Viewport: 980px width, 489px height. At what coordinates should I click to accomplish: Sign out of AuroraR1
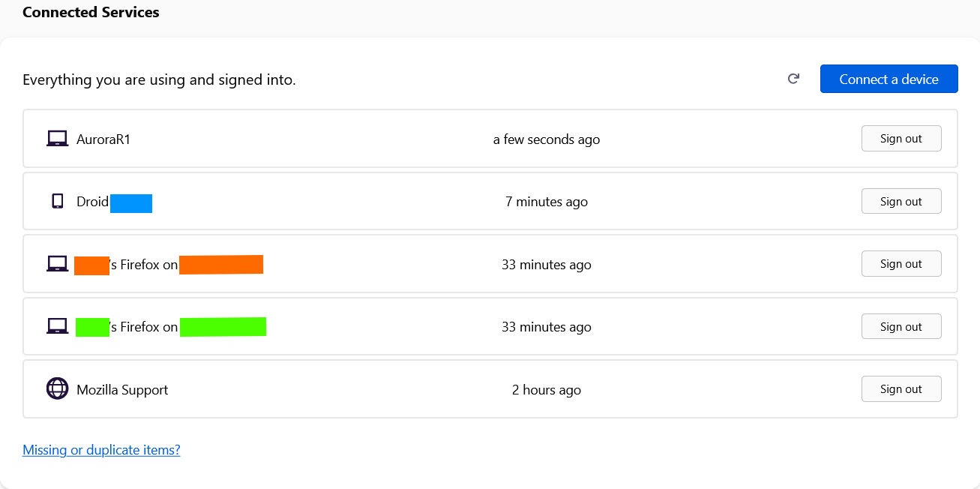click(x=901, y=139)
